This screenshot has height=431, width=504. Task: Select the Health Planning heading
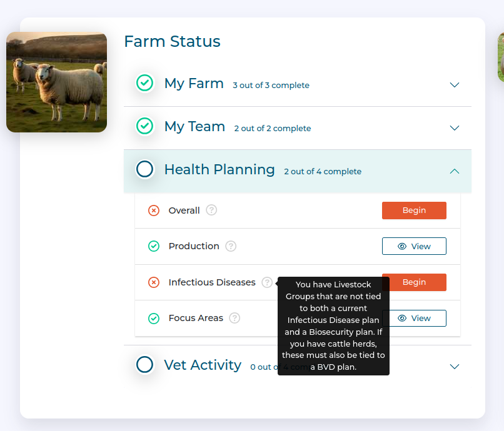[219, 169]
